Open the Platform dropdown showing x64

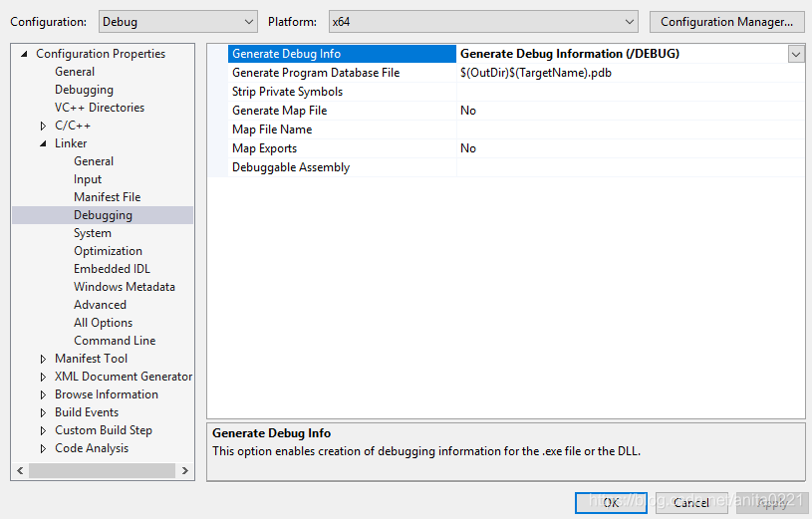[483, 22]
